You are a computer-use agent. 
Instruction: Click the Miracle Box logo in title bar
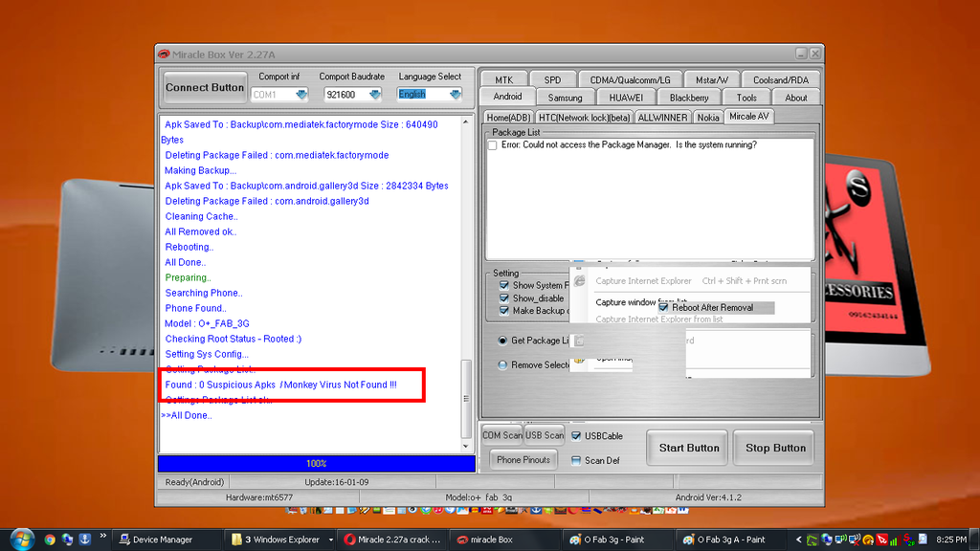[164, 54]
